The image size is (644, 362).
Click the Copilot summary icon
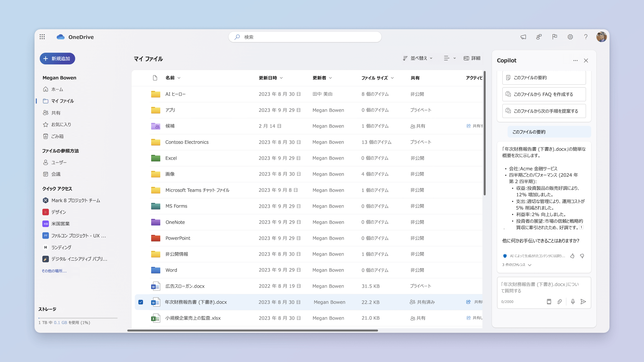click(x=508, y=77)
